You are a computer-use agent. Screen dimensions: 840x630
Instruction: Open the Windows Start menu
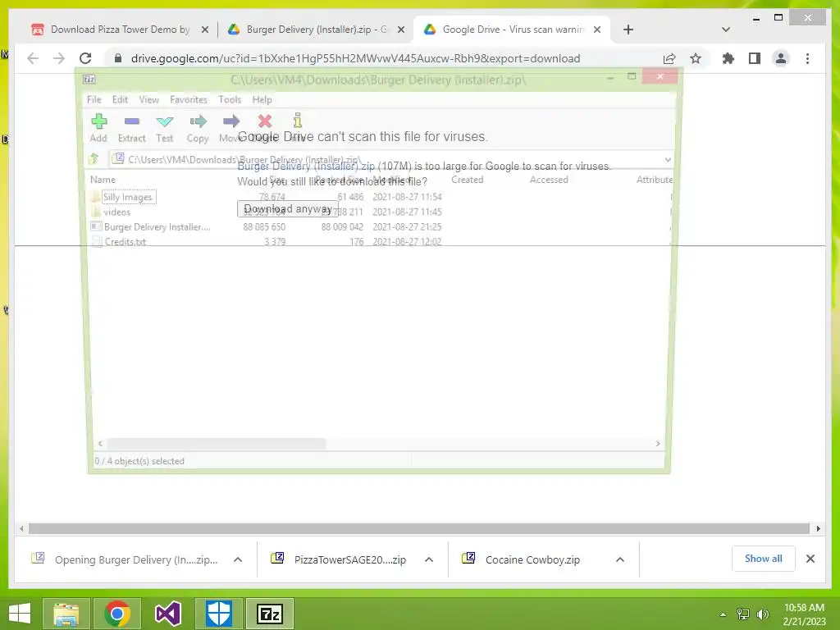(20, 614)
